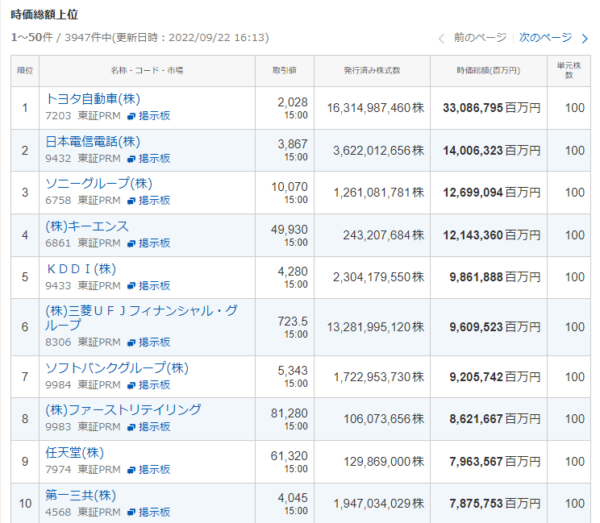The image size is (600, 523).
Task: Open the 第一三共(株) stock link
Action: pos(81,495)
